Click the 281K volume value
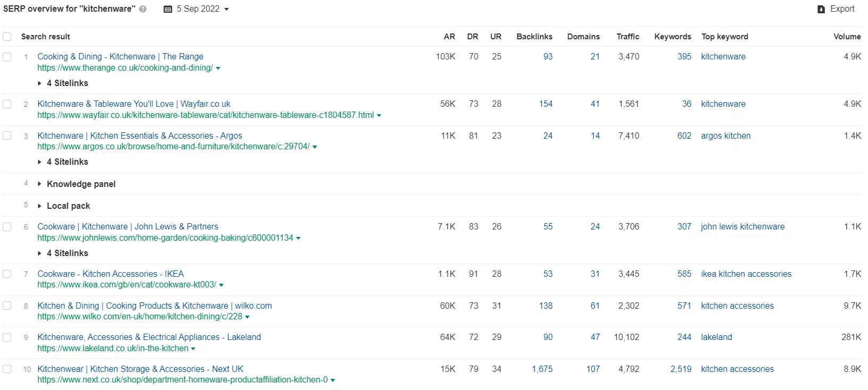Image resolution: width=868 pixels, height=390 pixels. pos(851,337)
